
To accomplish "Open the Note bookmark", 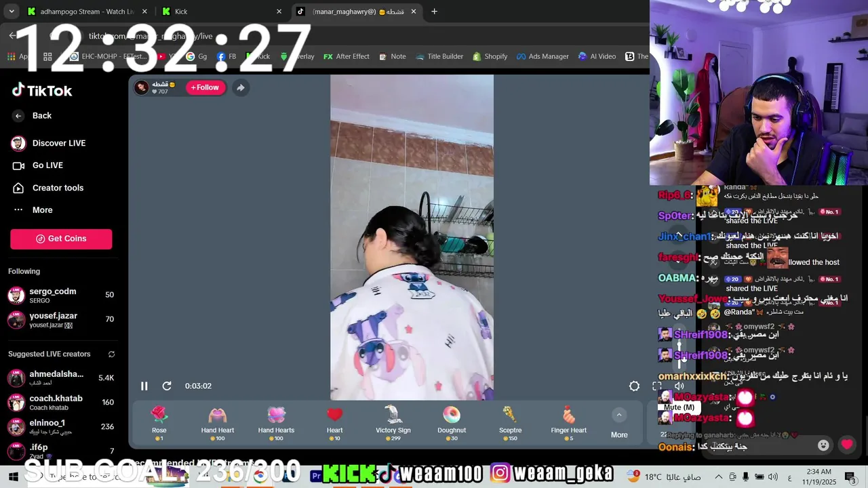I will 392,56.
